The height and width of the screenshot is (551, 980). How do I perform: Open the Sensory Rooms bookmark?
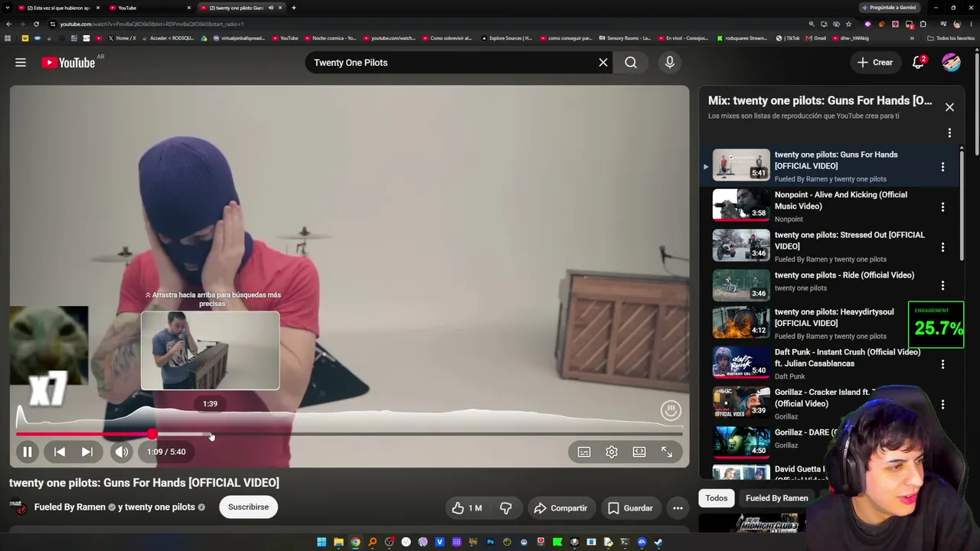625,38
